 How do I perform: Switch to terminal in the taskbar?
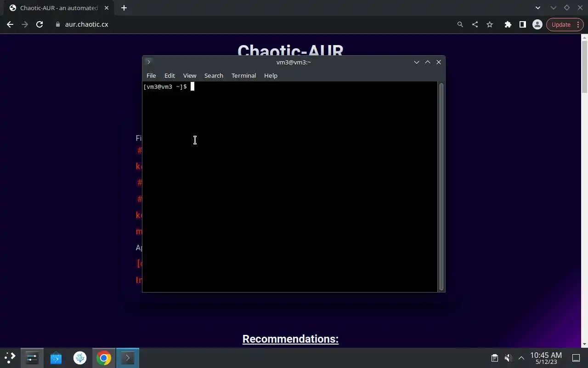pyautogui.click(x=128, y=358)
